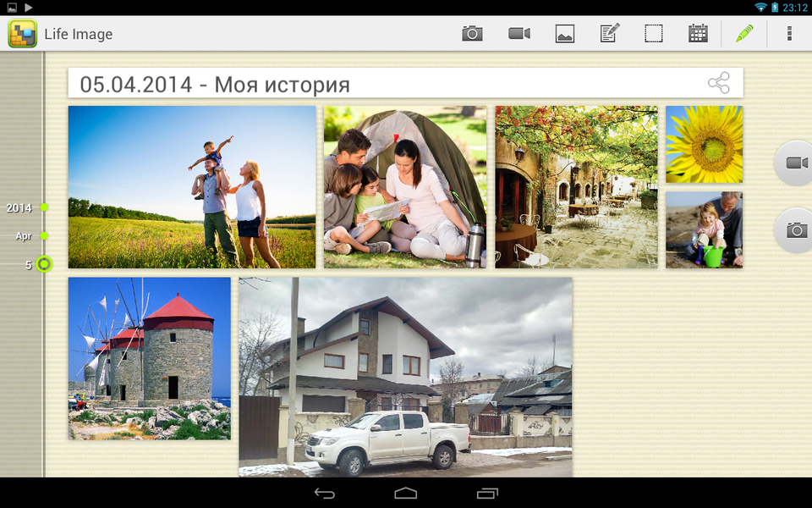This screenshot has width=812, height=508.
Task: Open the courtyard cafe photo
Action: pyautogui.click(x=576, y=187)
